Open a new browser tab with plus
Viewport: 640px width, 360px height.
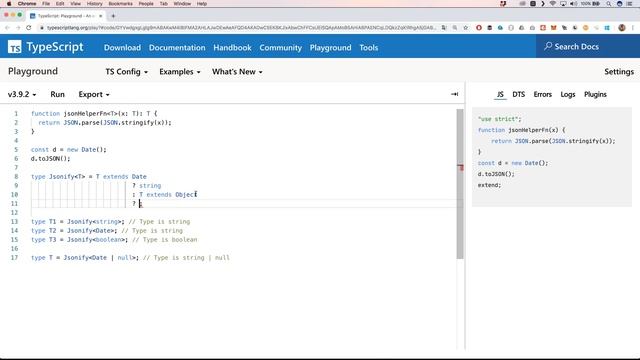click(113, 16)
